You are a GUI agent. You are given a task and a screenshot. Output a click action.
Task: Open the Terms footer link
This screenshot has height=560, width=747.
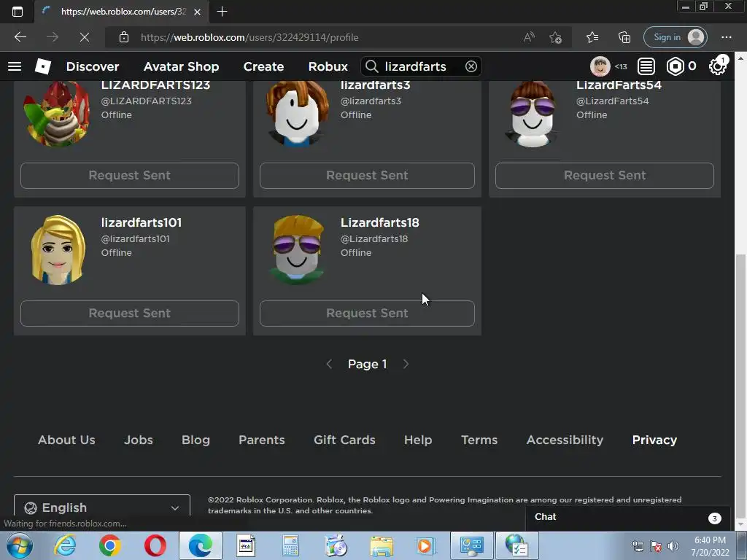pyautogui.click(x=479, y=440)
